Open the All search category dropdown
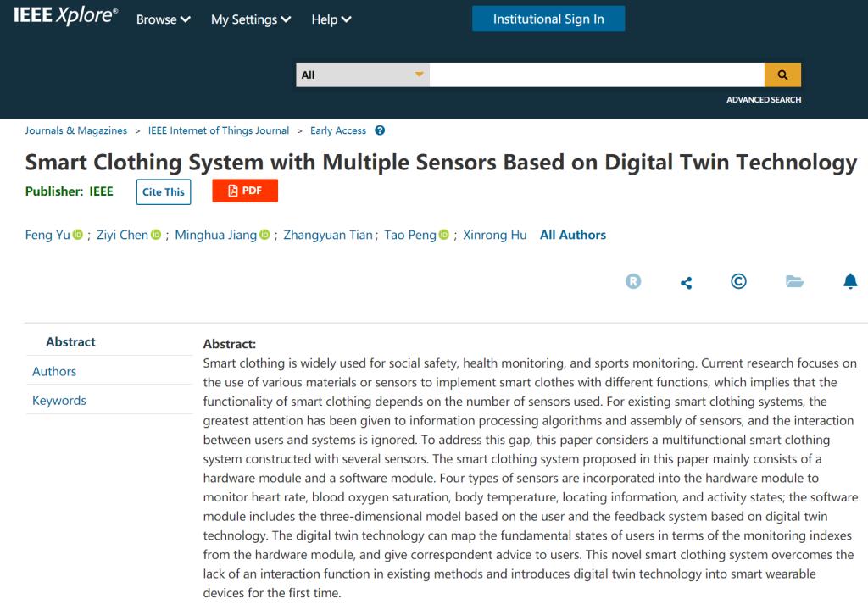The height and width of the screenshot is (604, 868). (x=363, y=75)
